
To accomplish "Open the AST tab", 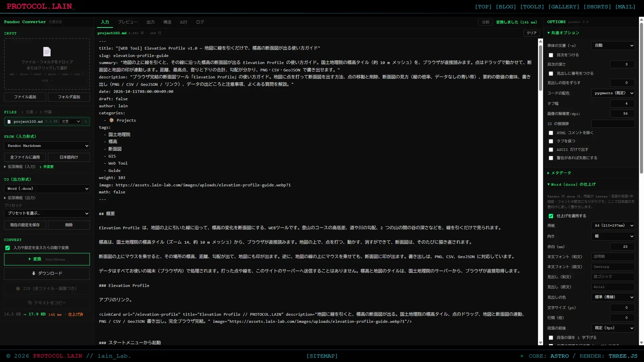I will pos(183,22).
